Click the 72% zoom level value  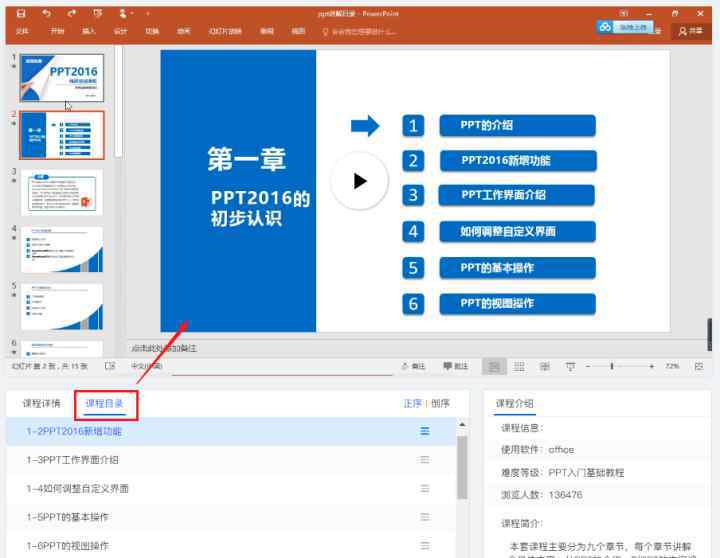(672, 366)
